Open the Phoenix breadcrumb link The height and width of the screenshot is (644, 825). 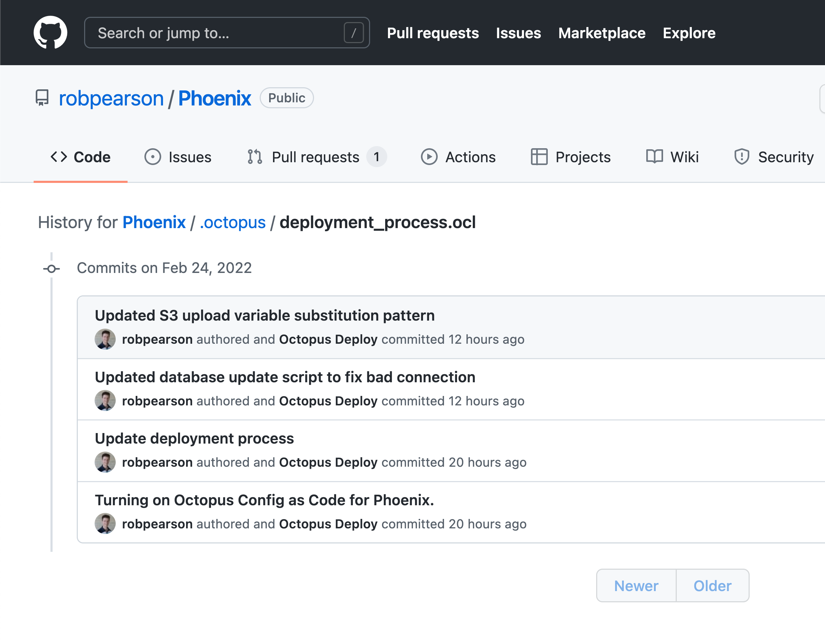coord(154,222)
